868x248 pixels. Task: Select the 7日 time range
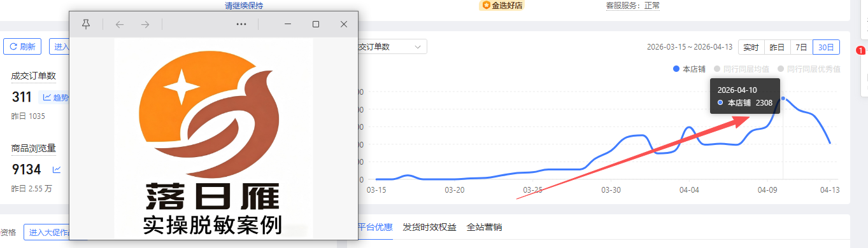[x=801, y=47]
